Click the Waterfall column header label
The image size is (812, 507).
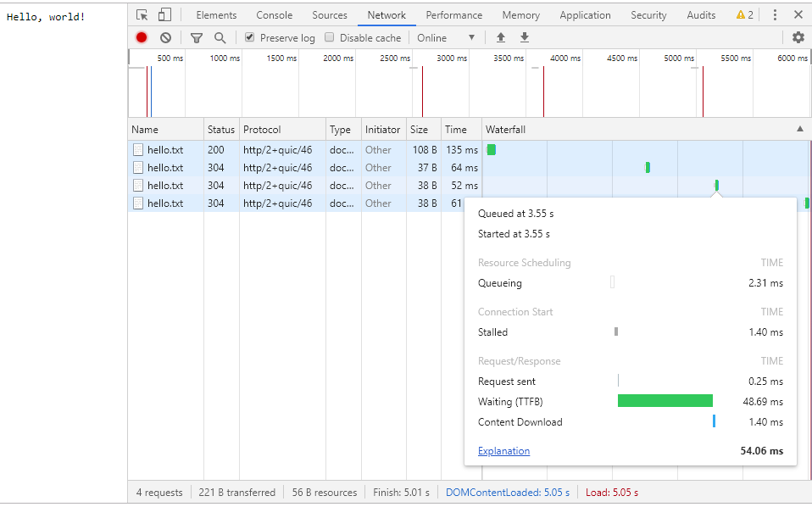coord(505,130)
